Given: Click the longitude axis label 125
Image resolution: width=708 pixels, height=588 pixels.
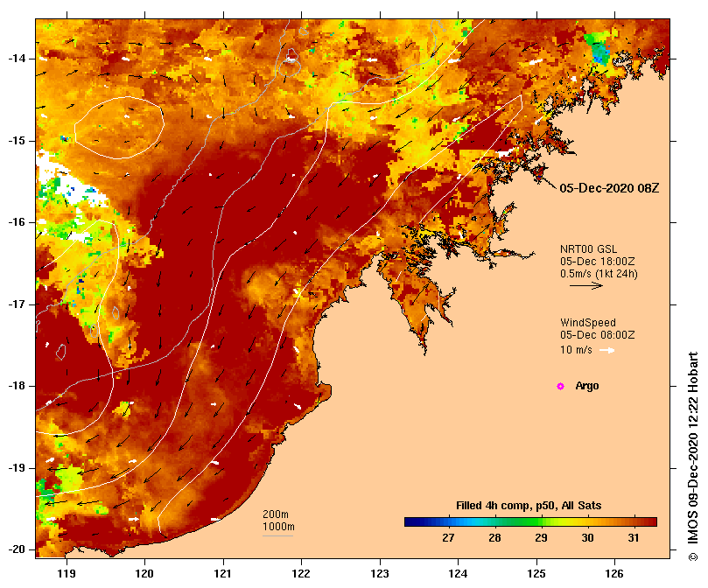Looking at the screenshot, I should click(536, 573).
